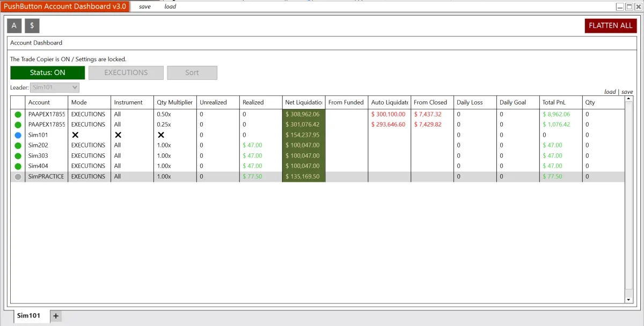Viewport: 644px width, 326px height.
Task: Add a new tab with the plus button
Action: coord(56,316)
